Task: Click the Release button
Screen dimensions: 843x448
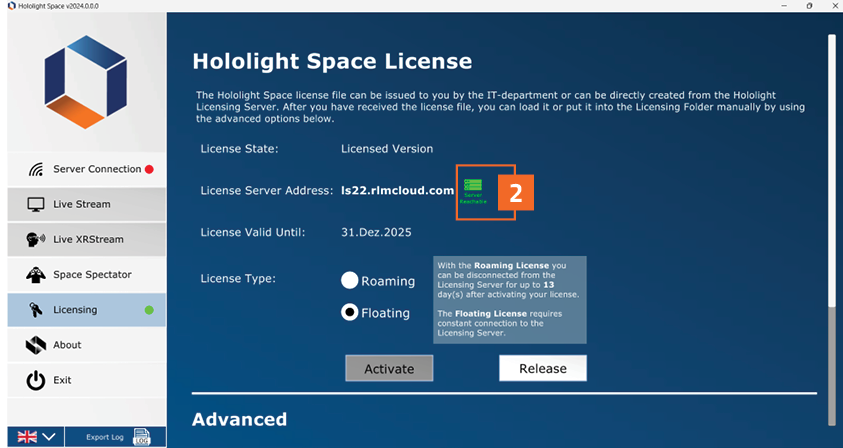Action: coord(543,368)
